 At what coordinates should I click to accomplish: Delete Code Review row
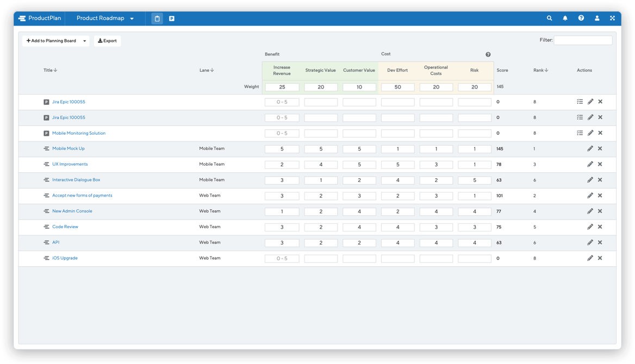pyautogui.click(x=600, y=227)
